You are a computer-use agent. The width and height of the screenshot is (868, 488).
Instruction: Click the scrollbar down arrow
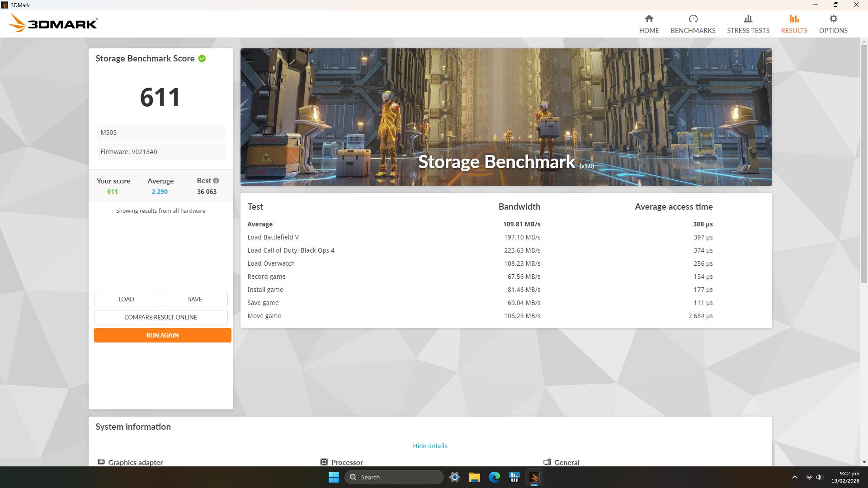(864, 462)
